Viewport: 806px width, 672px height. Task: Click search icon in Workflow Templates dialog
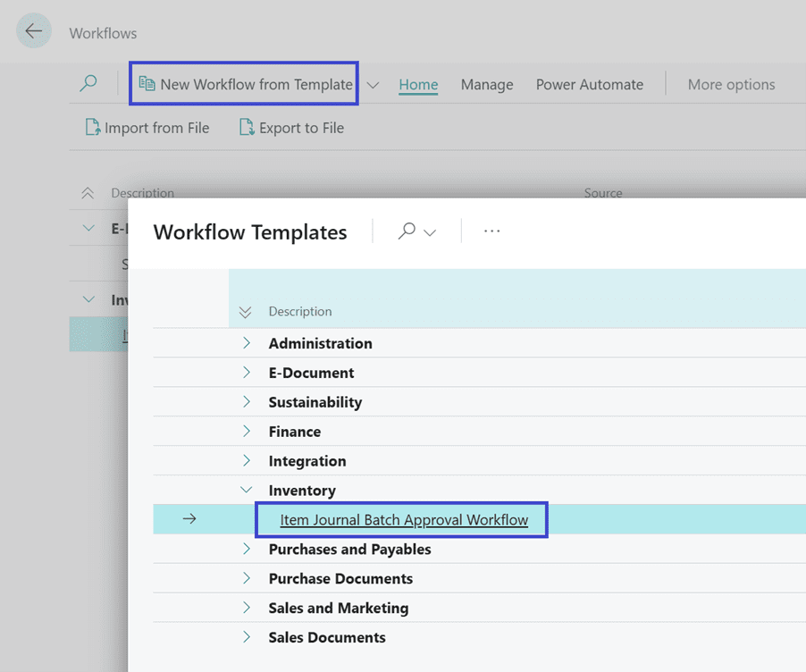click(x=407, y=231)
